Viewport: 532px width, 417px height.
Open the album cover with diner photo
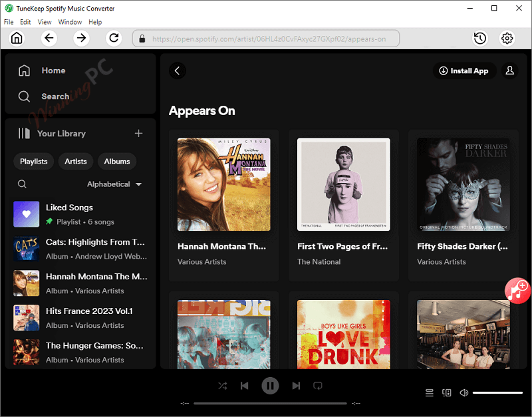(x=464, y=335)
